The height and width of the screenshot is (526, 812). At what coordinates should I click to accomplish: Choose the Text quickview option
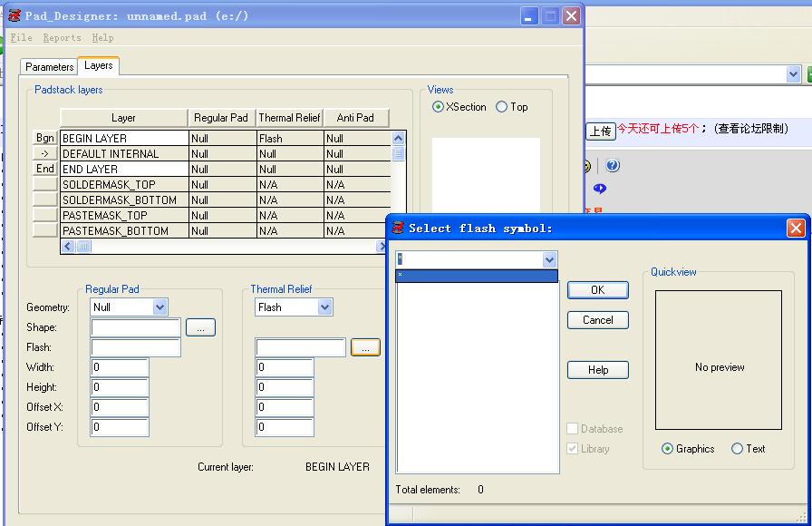pyautogui.click(x=737, y=449)
